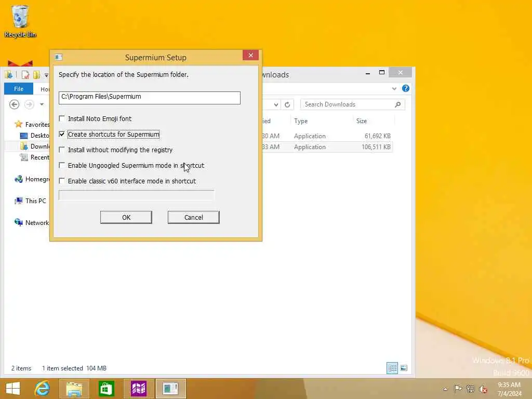Maximize the Downloads Explorer window
Screen dimensions: 532x399
tap(382, 73)
